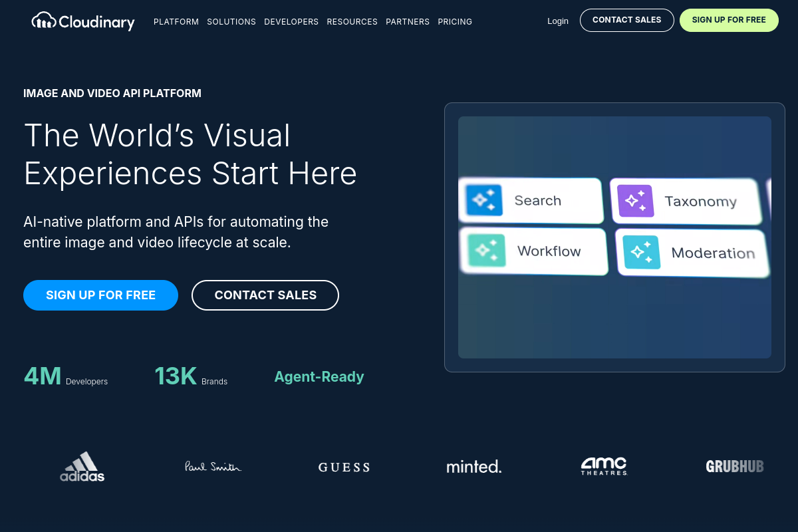The image size is (798, 532).
Task: Click the Cloudinary logo
Action: point(83,21)
